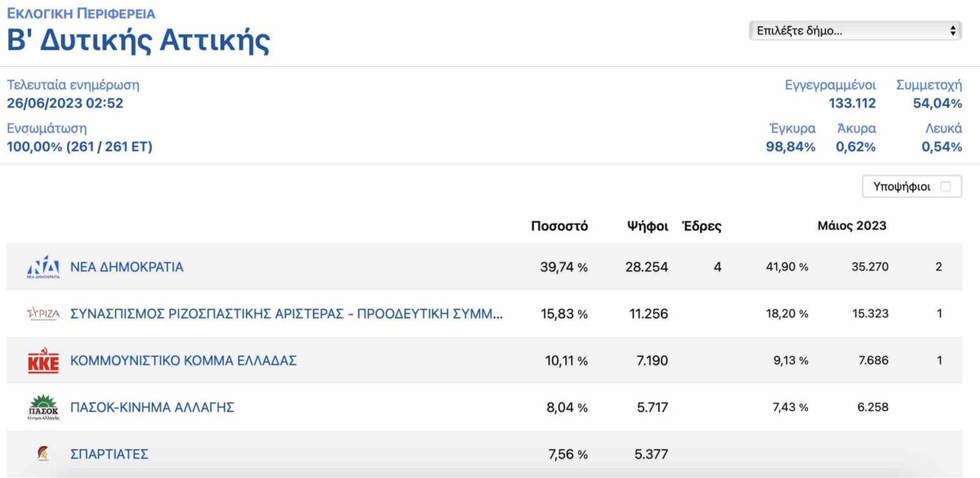Click the 100,00% (261 / 261 ET) value

click(x=80, y=147)
